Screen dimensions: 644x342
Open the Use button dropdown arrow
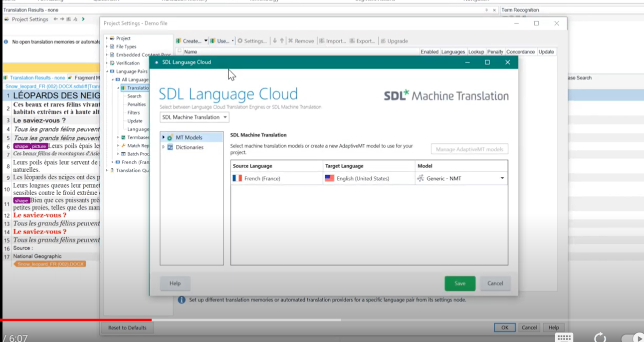[232, 41]
